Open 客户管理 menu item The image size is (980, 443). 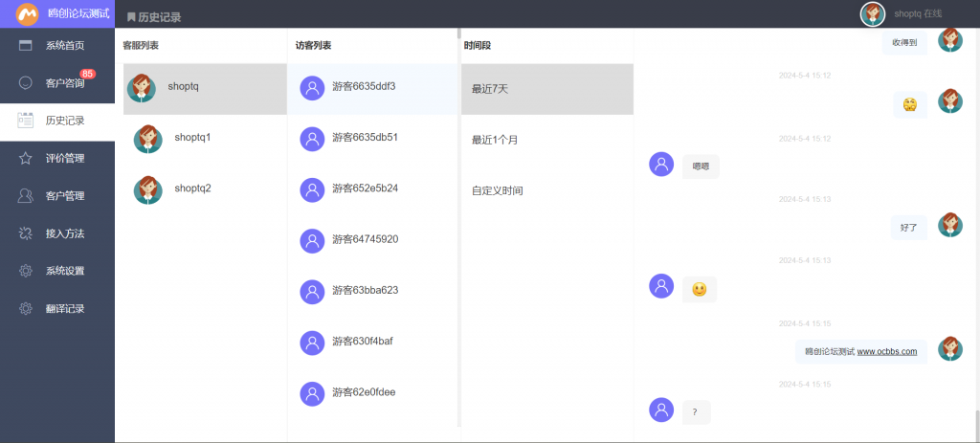(57, 195)
